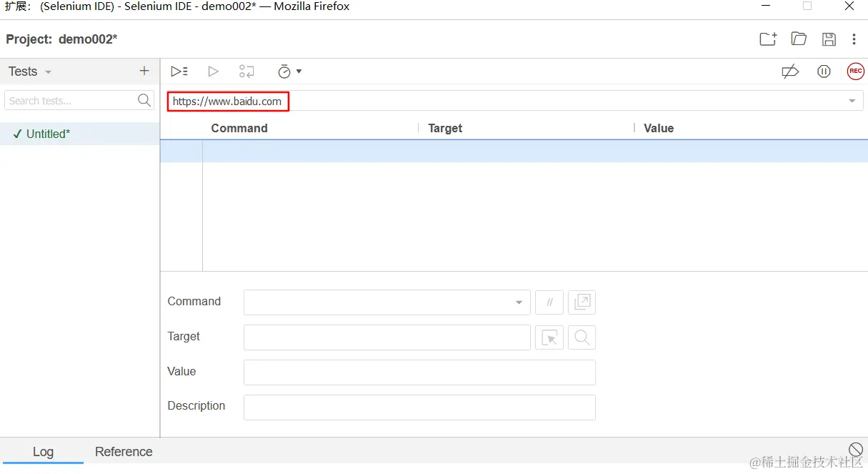868x474 pixels.
Task: Click the Command column header
Action: click(239, 128)
